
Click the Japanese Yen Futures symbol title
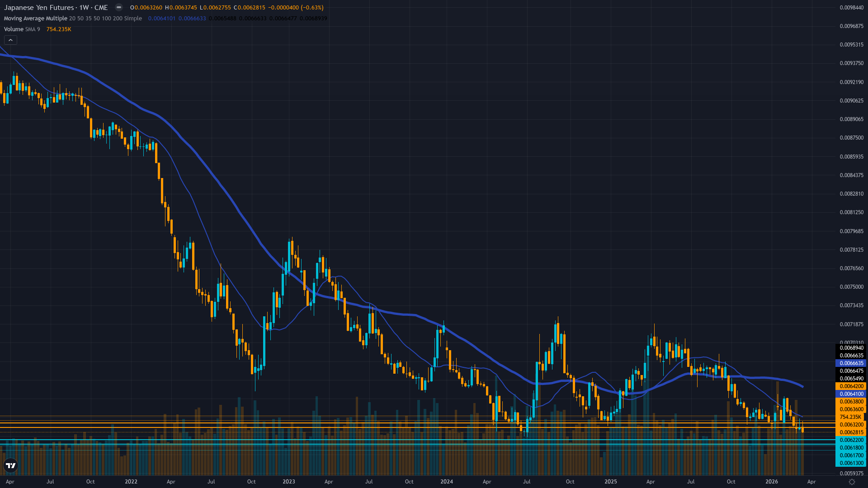tap(39, 7)
